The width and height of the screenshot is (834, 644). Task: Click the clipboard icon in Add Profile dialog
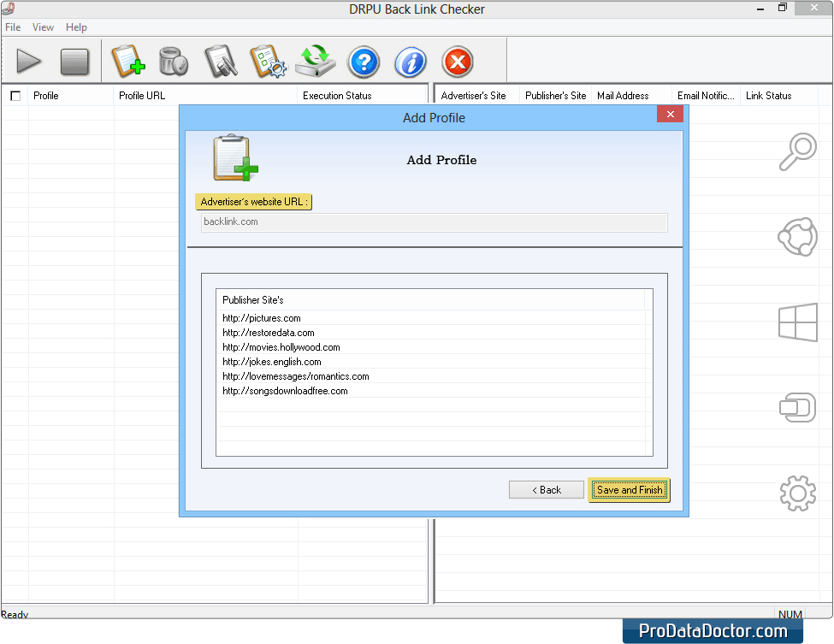click(x=235, y=158)
